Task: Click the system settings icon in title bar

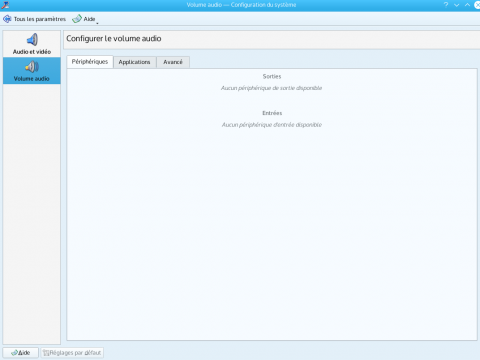Action: [5, 5]
